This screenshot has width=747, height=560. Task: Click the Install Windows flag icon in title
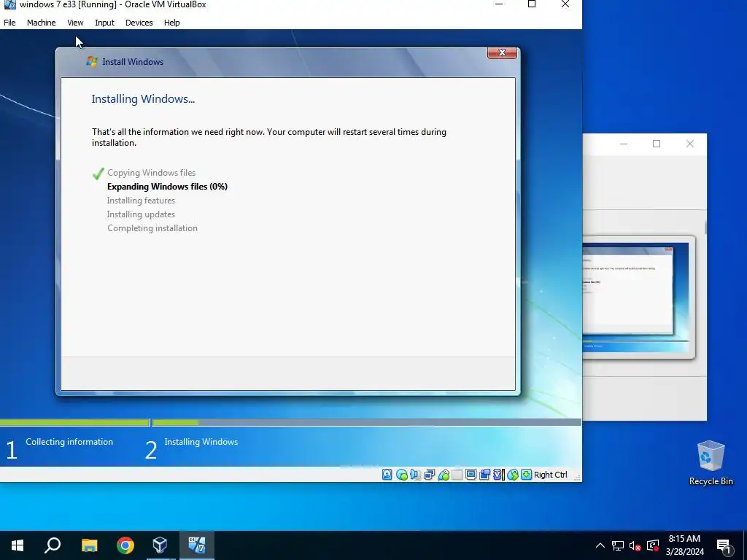(x=91, y=61)
